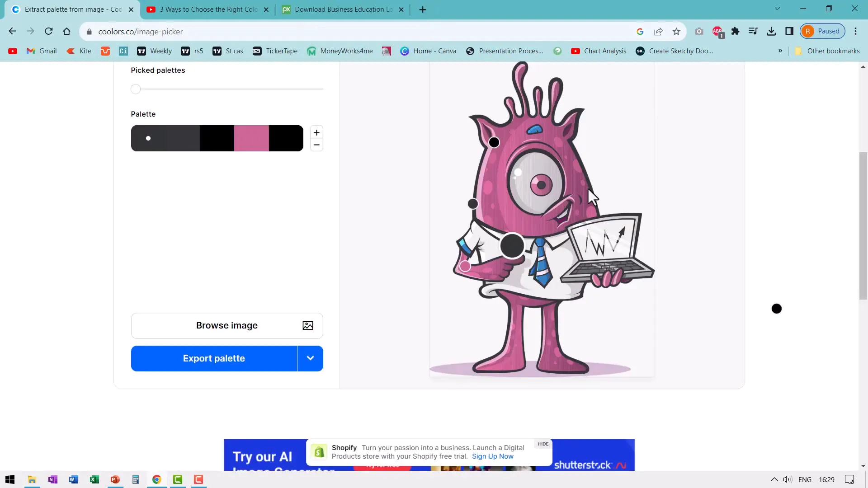This screenshot has width=868, height=488.
Task: Remove a color with the minus button
Action: coord(316,145)
